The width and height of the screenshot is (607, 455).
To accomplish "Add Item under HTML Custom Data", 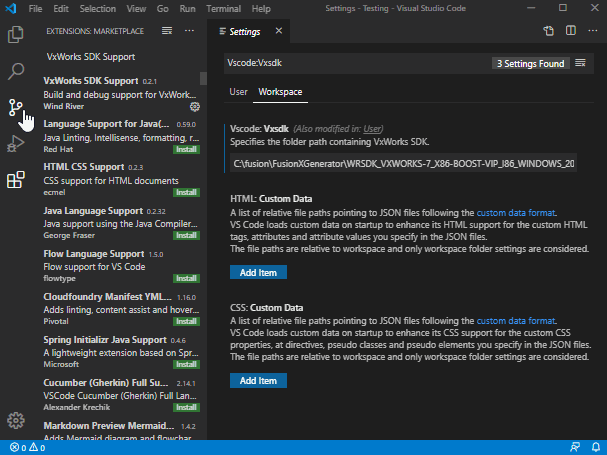I will pyautogui.click(x=258, y=272).
